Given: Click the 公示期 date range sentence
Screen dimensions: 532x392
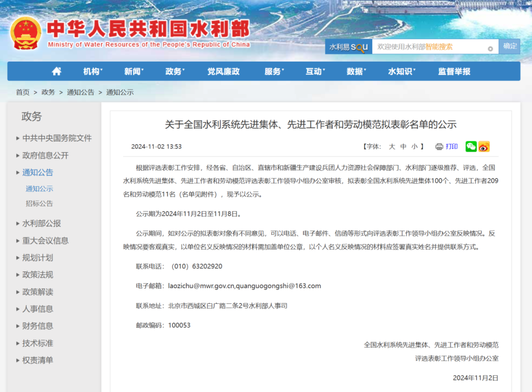Looking at the screenshot, I should click(189, 214).
